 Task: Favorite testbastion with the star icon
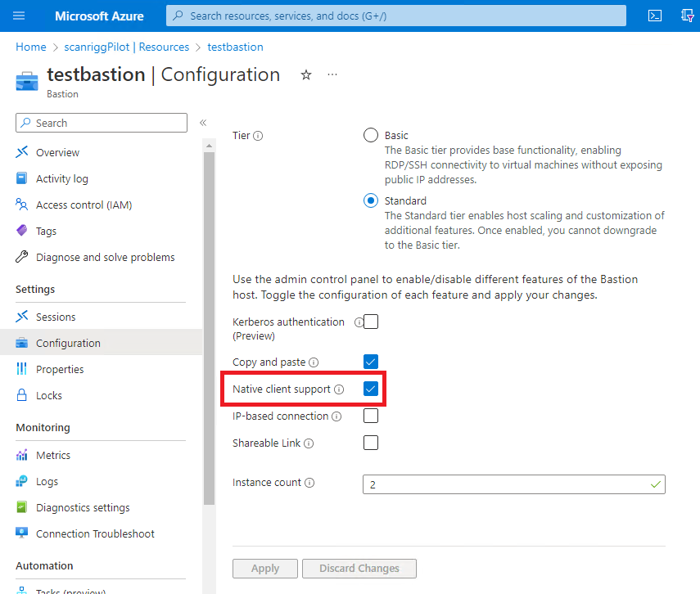tap(306, 75)
